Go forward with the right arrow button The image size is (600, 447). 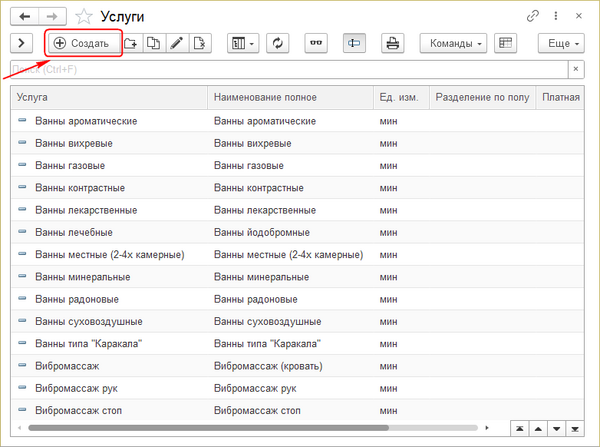click(52, 16)
